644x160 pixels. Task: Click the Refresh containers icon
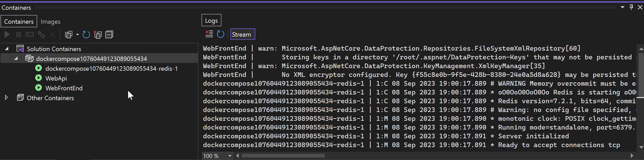point(86,34)
